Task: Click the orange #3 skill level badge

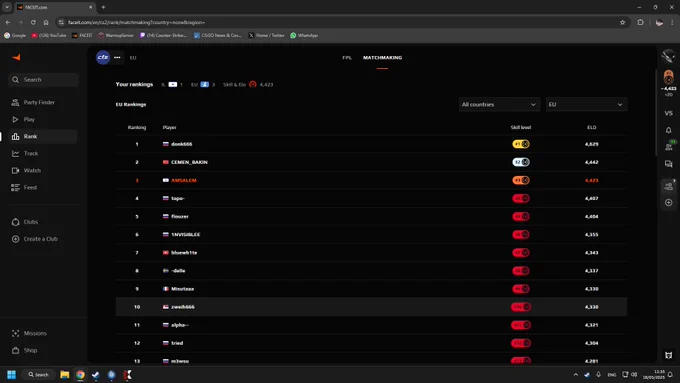Action: click(521, 180)
